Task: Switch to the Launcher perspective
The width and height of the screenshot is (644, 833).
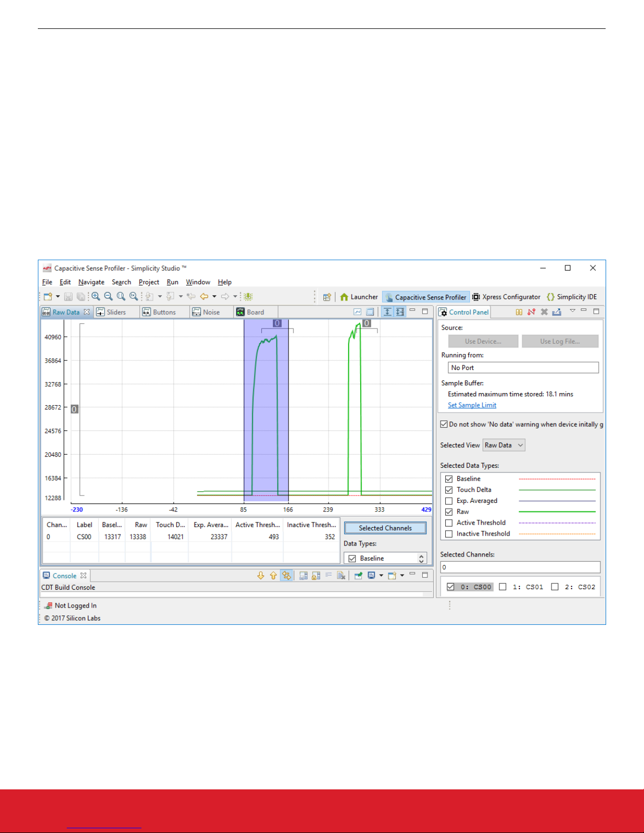Action: 359,297
